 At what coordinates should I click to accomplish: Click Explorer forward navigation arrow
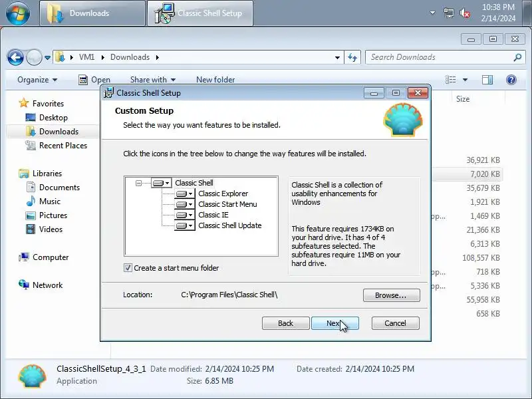34,57
